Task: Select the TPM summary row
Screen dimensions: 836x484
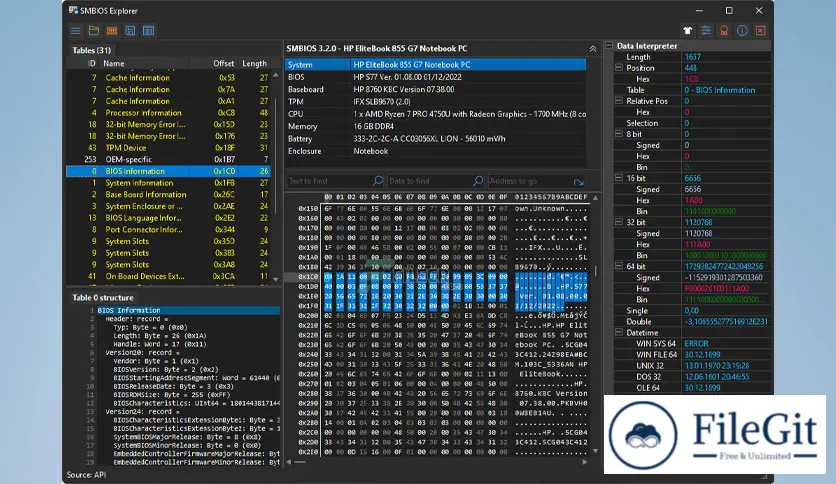Action: [436, 101]
